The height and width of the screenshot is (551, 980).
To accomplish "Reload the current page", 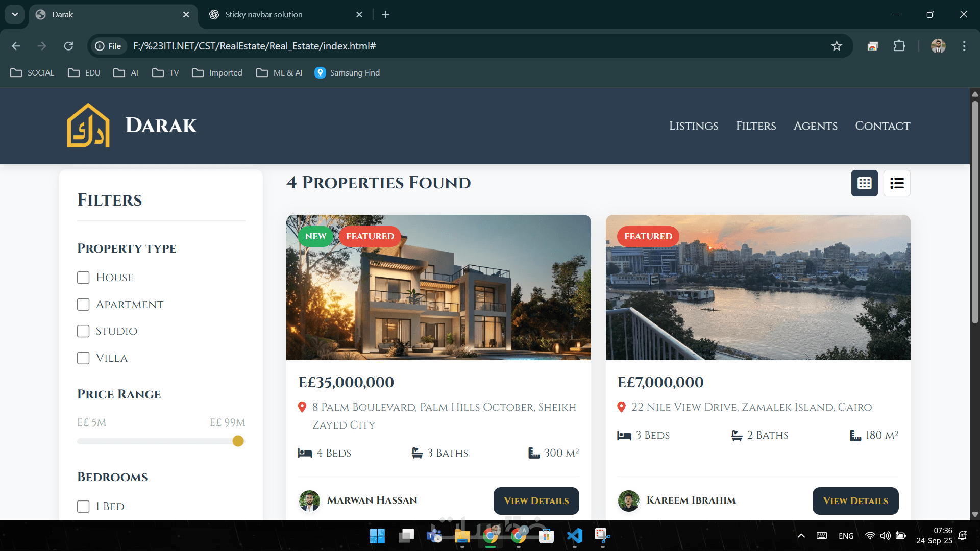I will 68,46.
